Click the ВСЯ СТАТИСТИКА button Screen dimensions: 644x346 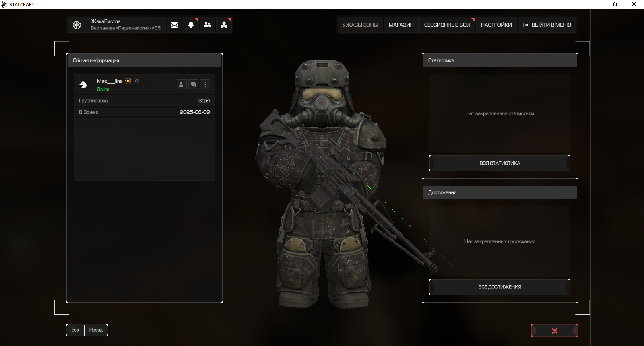point(500,163)
